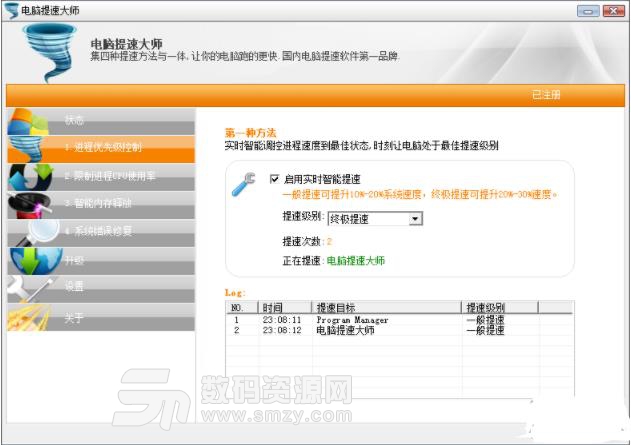
Task: Click the blue-green arrows CPU limit icon
Action: tap(31, 177)
